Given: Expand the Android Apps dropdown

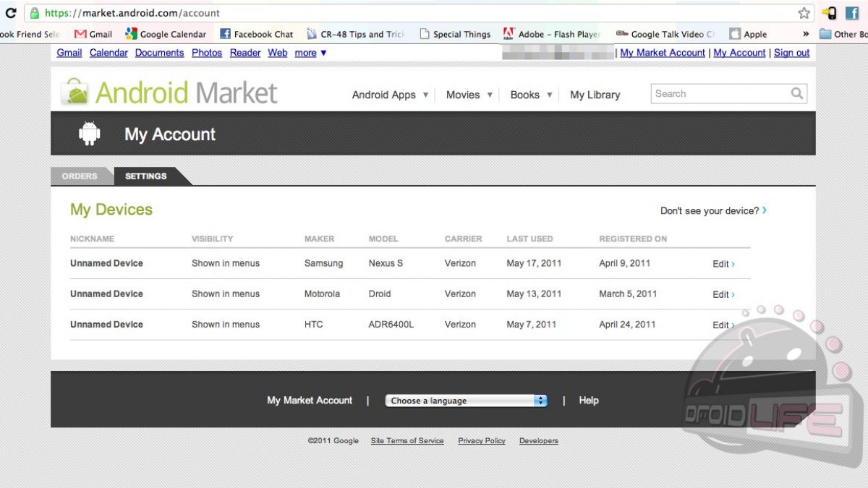Looking at the screenshot, I should (425, 95).
